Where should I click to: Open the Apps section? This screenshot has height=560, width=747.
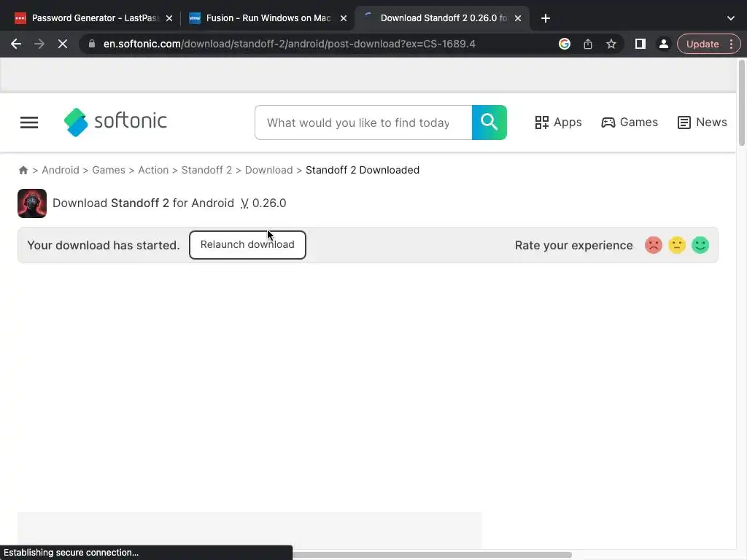pyautogui.click(x=558, y=122)
